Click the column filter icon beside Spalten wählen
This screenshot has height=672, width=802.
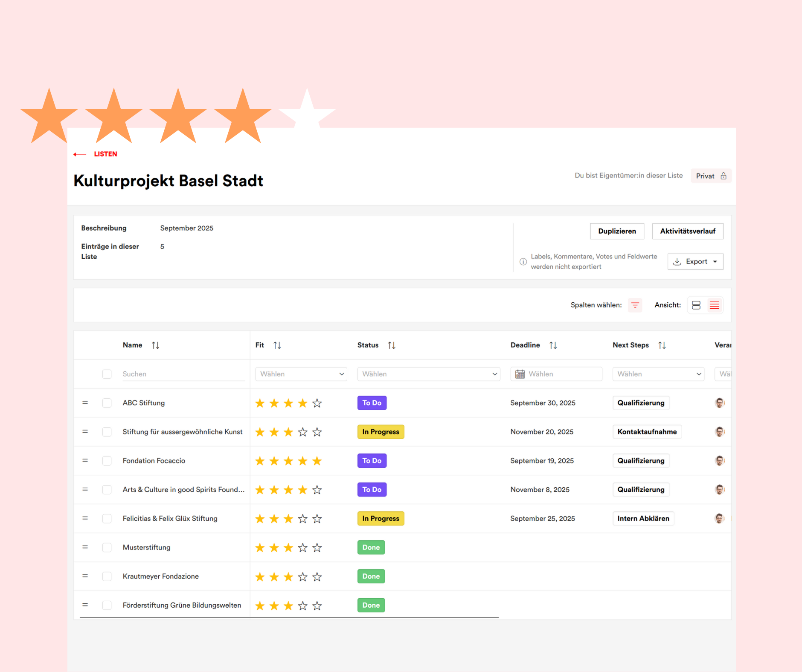click(635, 305)
